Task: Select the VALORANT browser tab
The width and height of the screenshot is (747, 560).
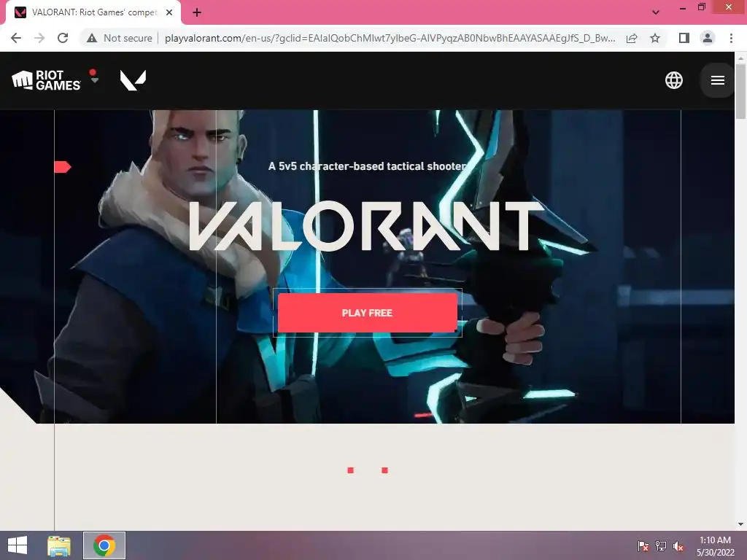Action: pos(93,12)
